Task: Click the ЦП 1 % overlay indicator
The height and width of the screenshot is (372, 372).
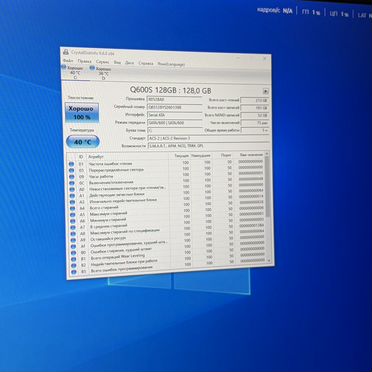Action: (x=339, y=14)
